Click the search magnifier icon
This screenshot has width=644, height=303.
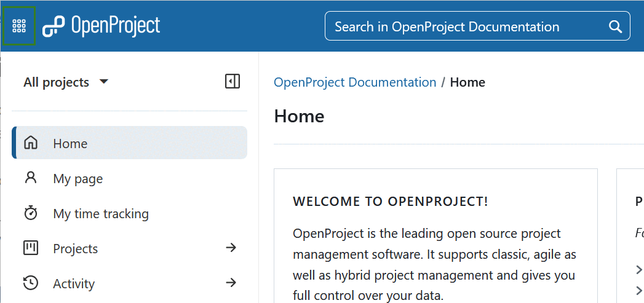(614, 26)
